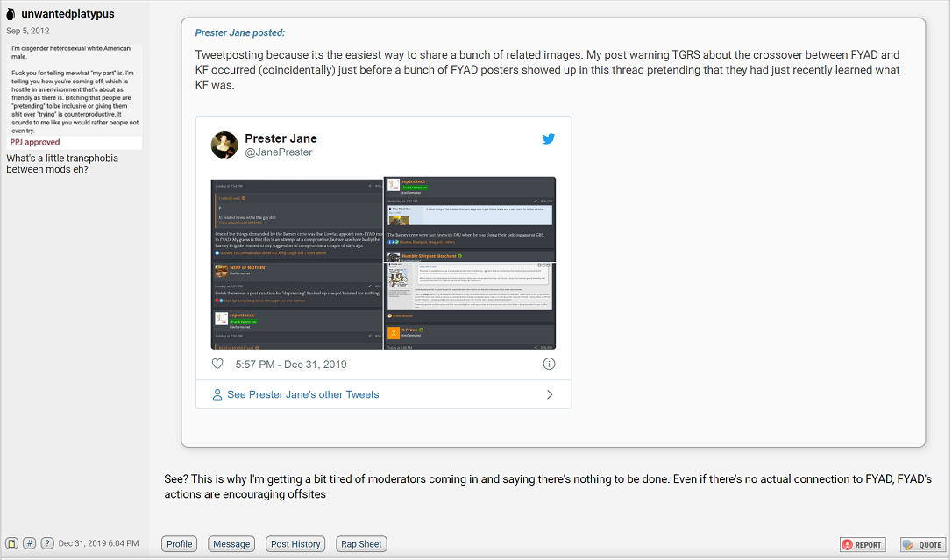952x560 pixels.
Task: View the Post History button
Action: 295,544
